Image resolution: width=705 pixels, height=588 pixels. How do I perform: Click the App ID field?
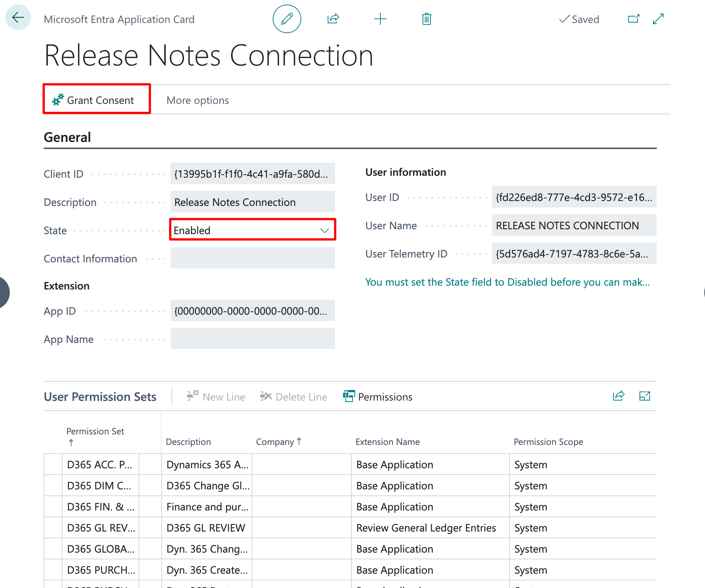pos(253,311)
